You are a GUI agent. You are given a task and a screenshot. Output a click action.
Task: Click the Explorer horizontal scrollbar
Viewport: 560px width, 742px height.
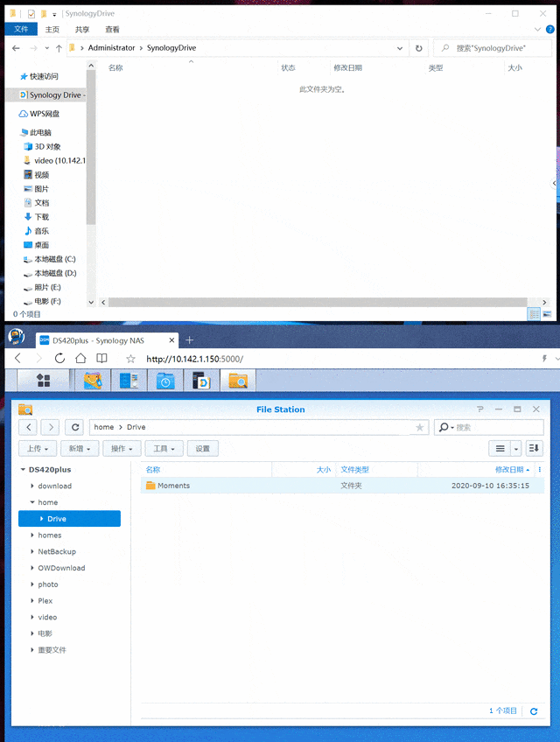pyautogui.click(x=318, y=302)
